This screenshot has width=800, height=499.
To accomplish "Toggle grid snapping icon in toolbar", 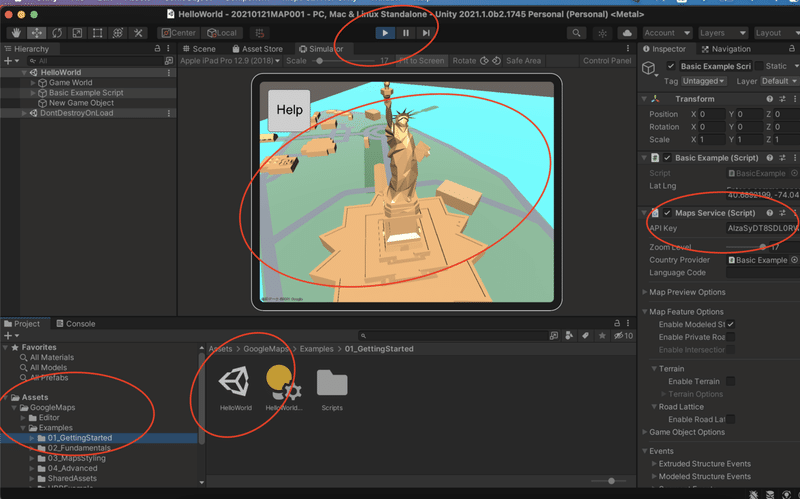I will 260,33.
